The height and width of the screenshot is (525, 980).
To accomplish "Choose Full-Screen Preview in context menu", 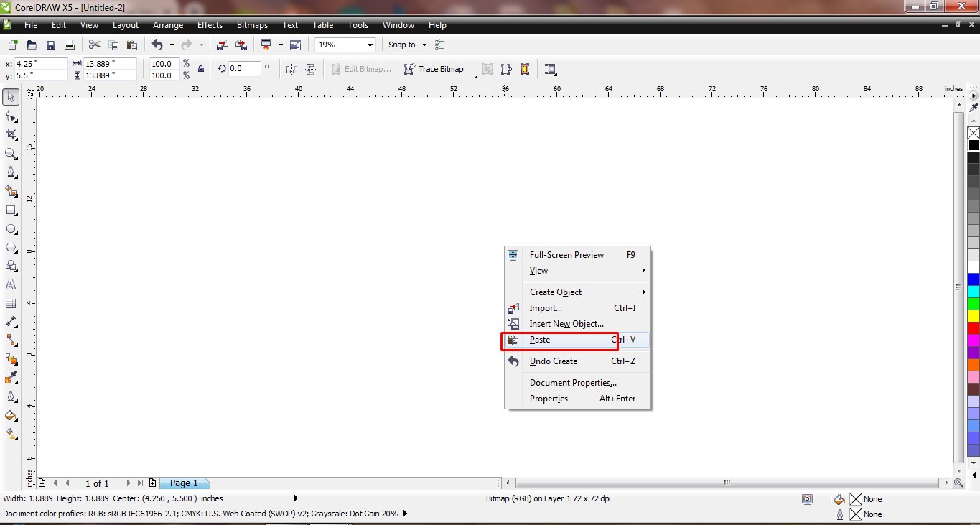I will pyautogui.click(x=577, y=255).
